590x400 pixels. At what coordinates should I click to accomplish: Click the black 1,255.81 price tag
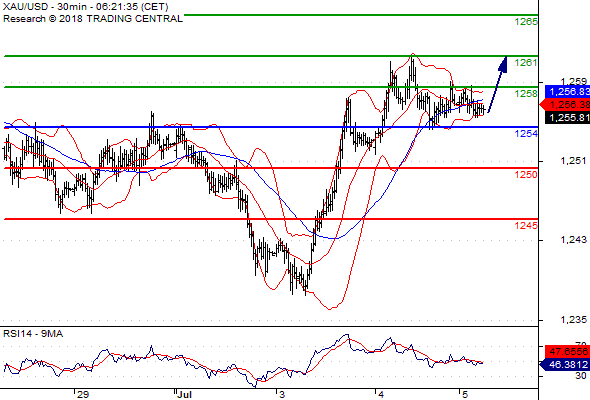pos(567,118)
